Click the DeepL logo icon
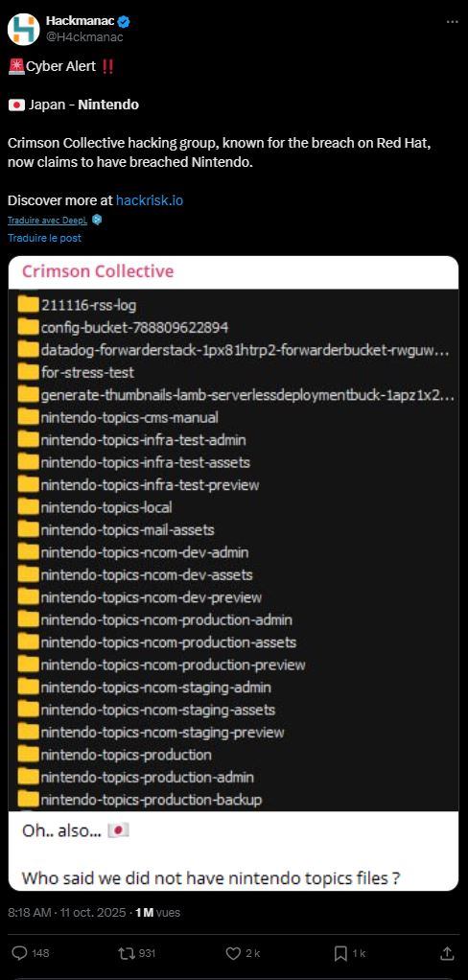Viewport: 468px width, 980px height. [x=96, y=220]
